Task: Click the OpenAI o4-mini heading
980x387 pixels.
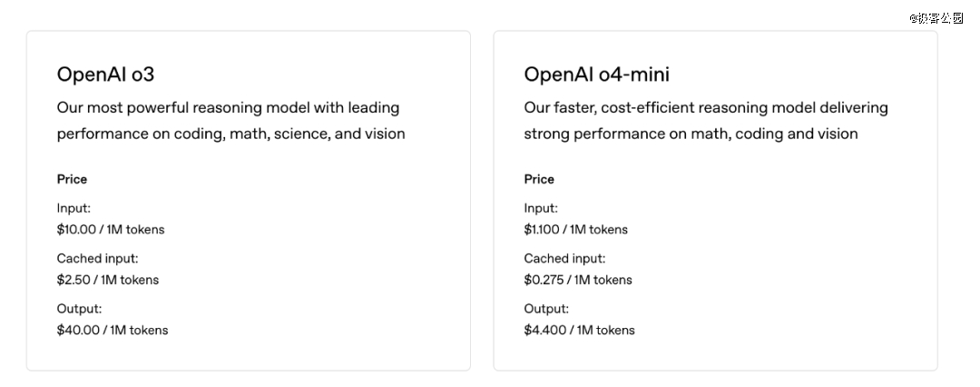Action: coord(596,74)
